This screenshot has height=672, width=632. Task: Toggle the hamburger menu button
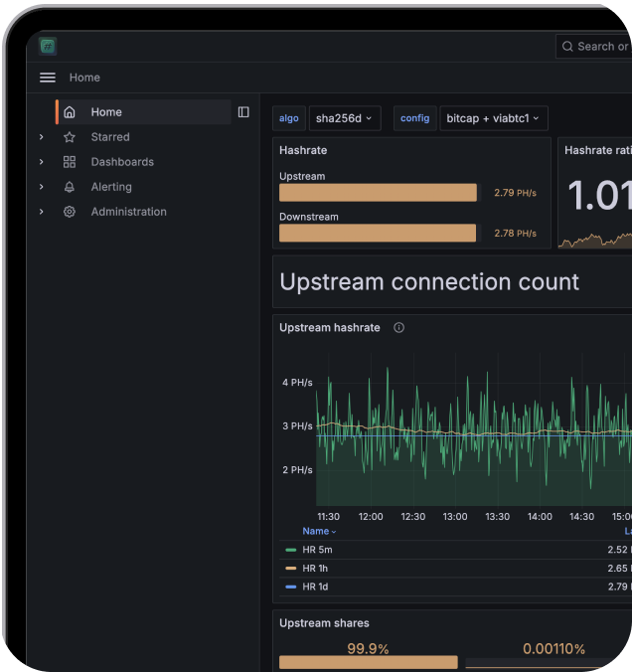coord(48,78)
